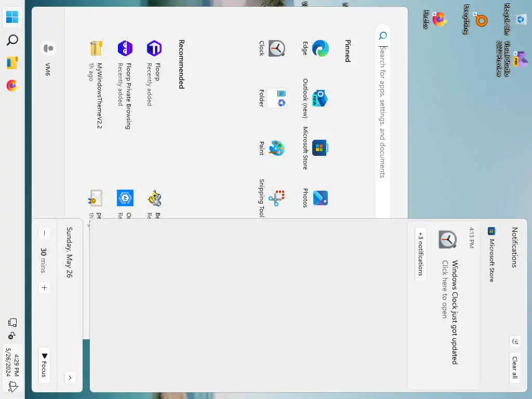Open Visual Studio 2022 Preview desktop shortcut
The width and height of the screenshot is (532, 399).
[512, 59]
